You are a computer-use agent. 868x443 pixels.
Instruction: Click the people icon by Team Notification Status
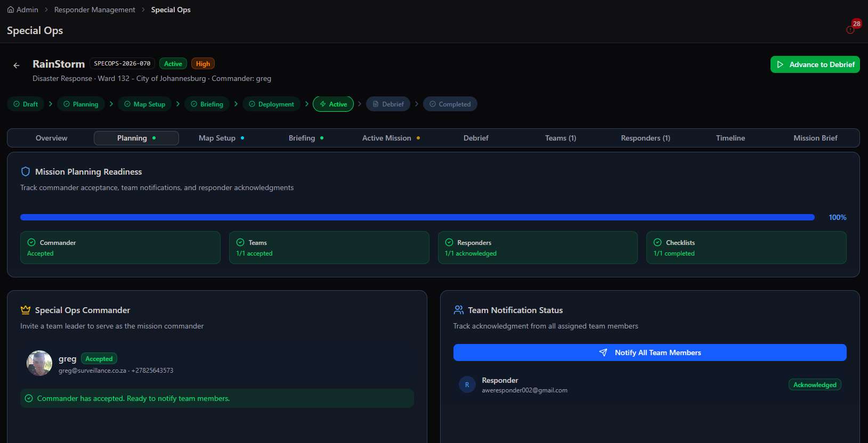pos(459,310)
